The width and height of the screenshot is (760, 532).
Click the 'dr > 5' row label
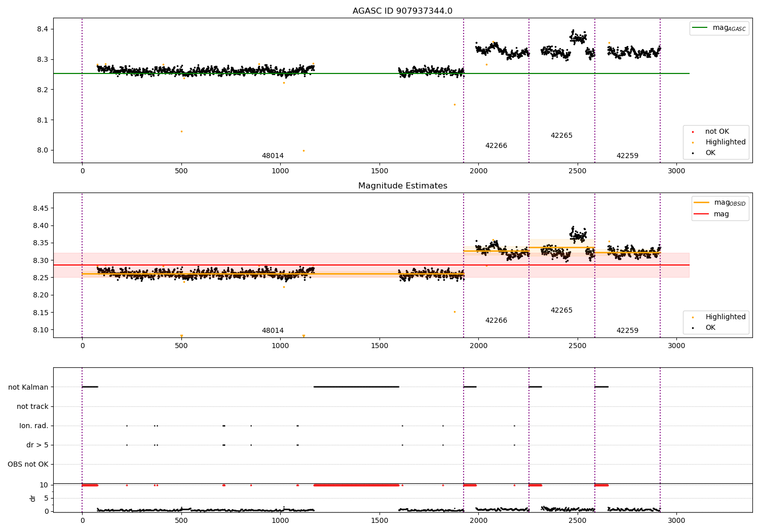pos(37,445)
